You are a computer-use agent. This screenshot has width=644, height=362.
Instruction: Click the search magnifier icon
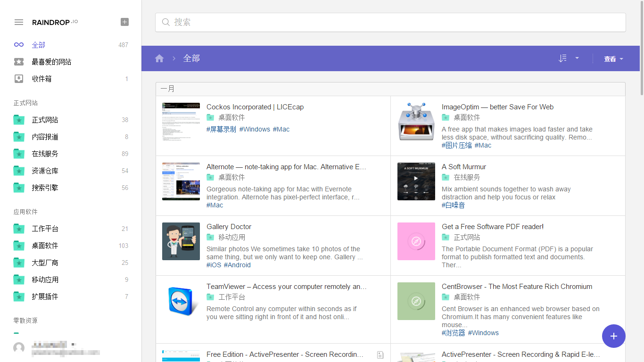(x=165, y=22)
